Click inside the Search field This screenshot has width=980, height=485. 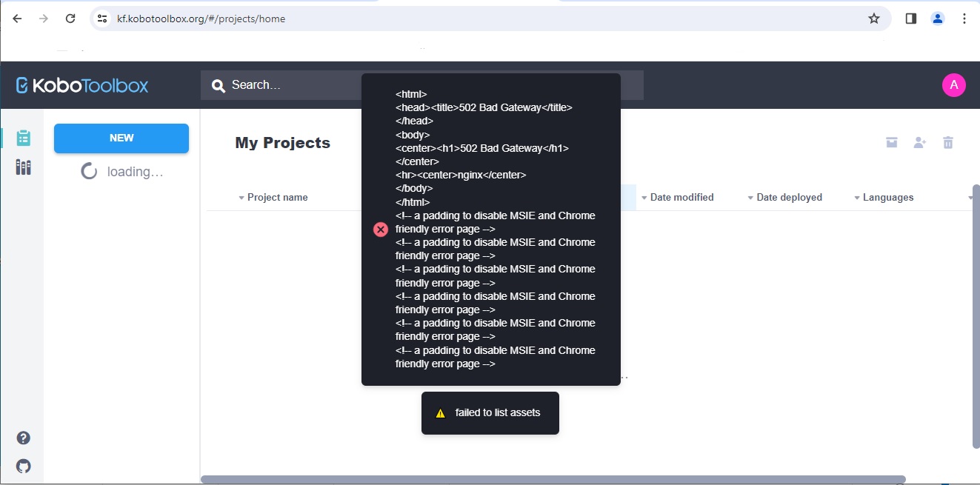click(296, 84)
